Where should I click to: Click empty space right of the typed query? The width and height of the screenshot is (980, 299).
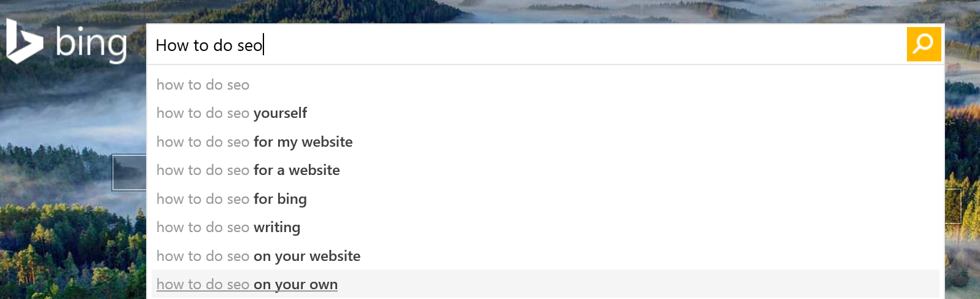click(x=583, y=44)
